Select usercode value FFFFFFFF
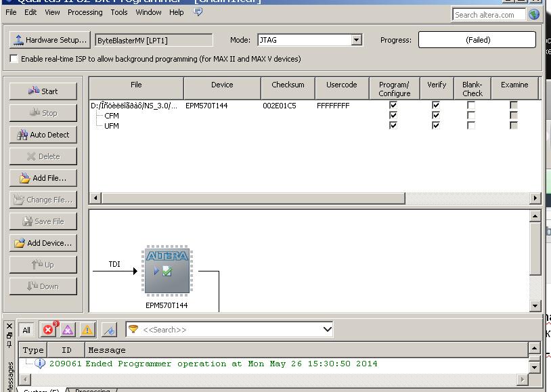The height and width of the screenshot is (392, 551). click(333, 106)
